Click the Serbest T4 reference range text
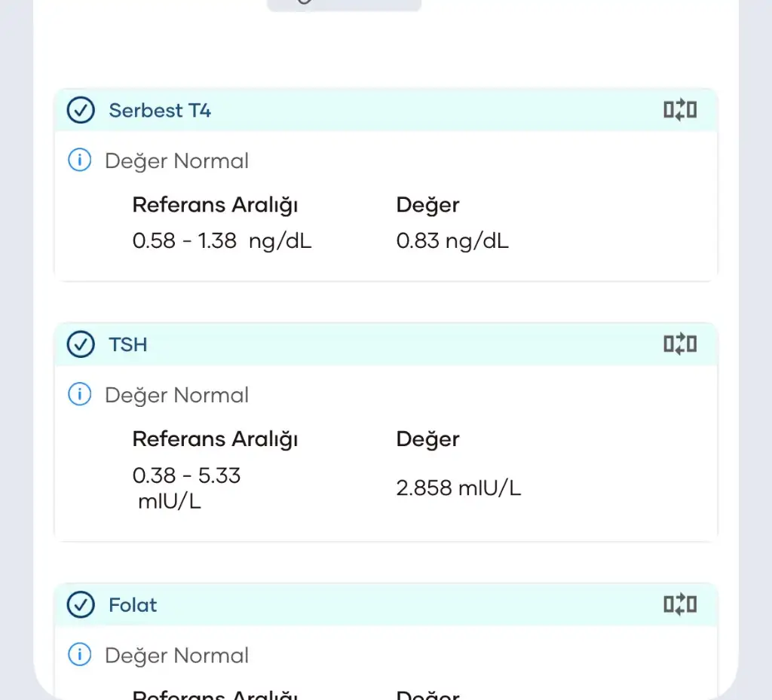 coord(222,241)
